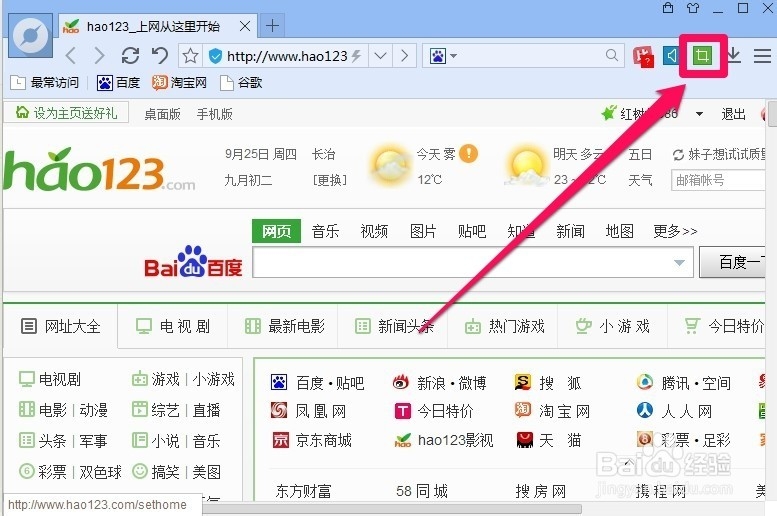This screenshot has width=777, height=516.
Task: Open 最常访问 bookmark folder
Action: point(44,82)
